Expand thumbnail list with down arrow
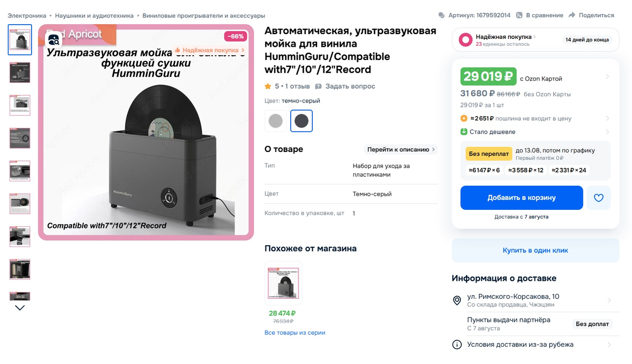Screen dimensions: 632x364 (19, 307)
